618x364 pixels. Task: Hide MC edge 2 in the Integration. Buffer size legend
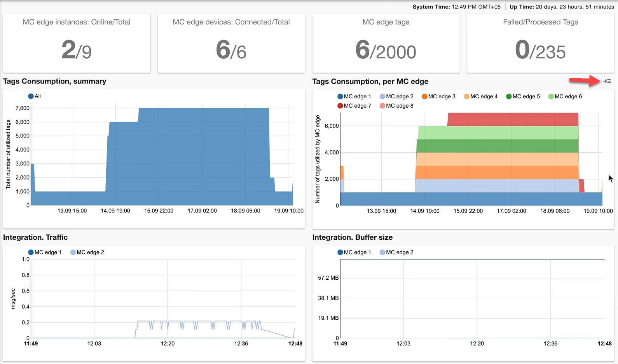tap(396, 252)
